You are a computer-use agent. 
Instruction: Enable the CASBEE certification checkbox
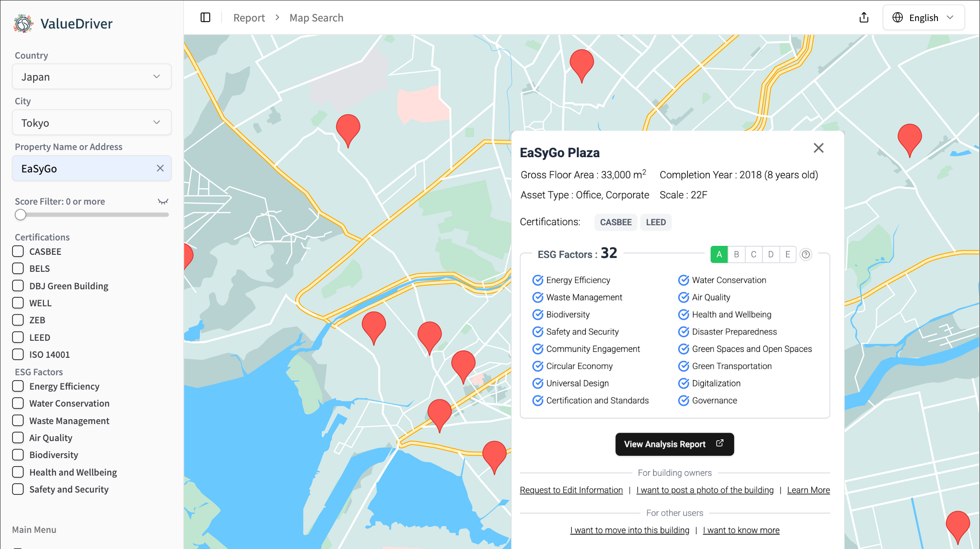point(18,251)
